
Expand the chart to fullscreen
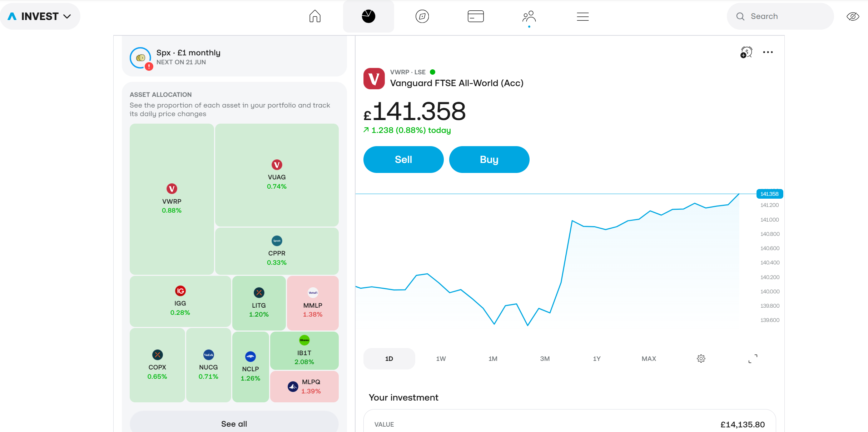753,358
